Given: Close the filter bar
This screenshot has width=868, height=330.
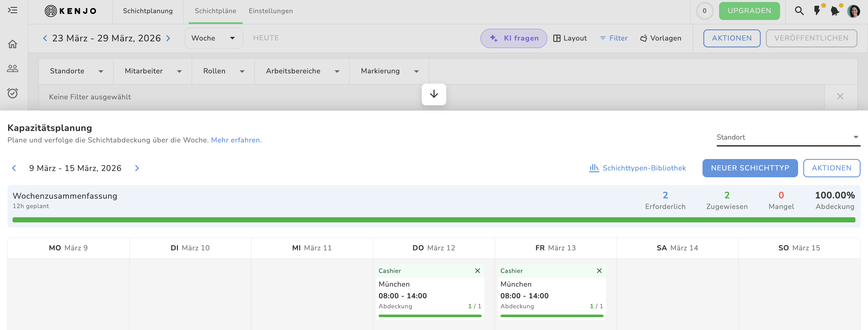Looking at the screenshot, I should coord(840,97).
